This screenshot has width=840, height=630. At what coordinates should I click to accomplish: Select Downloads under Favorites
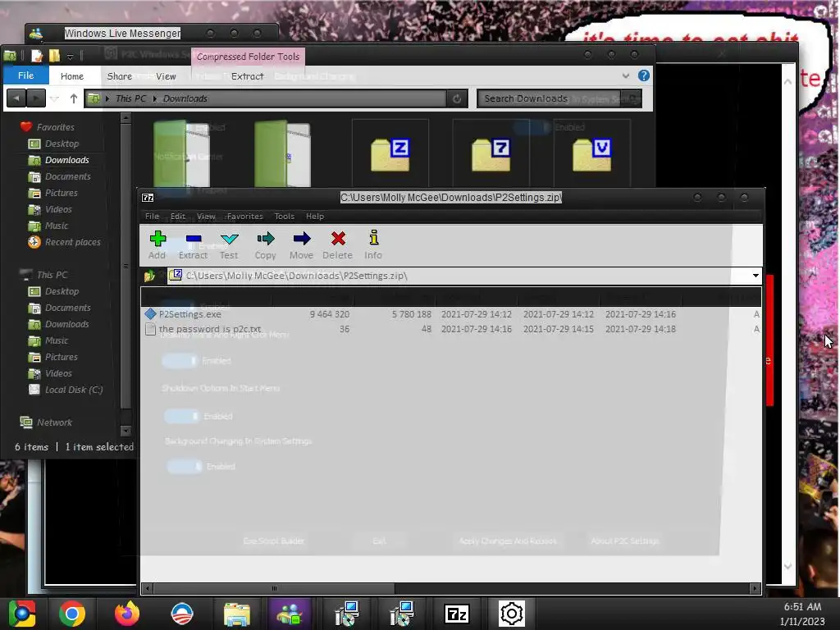pos(67,160)
